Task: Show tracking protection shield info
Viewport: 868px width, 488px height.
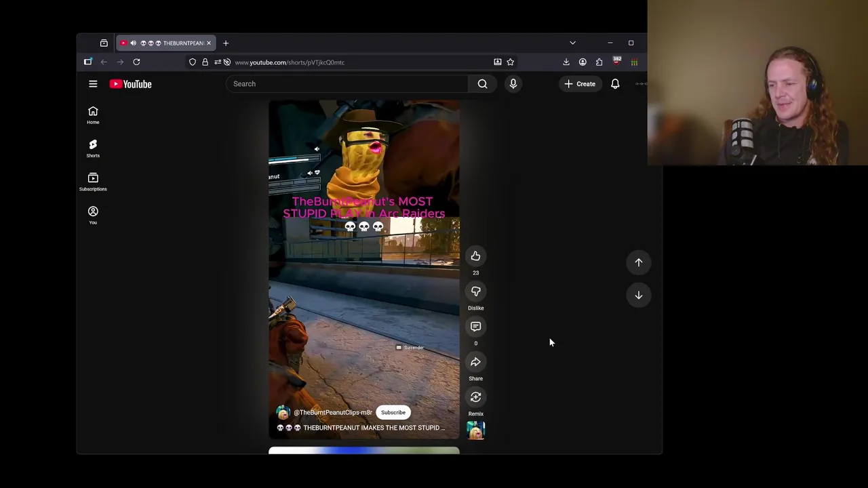Action: [193, 62]
